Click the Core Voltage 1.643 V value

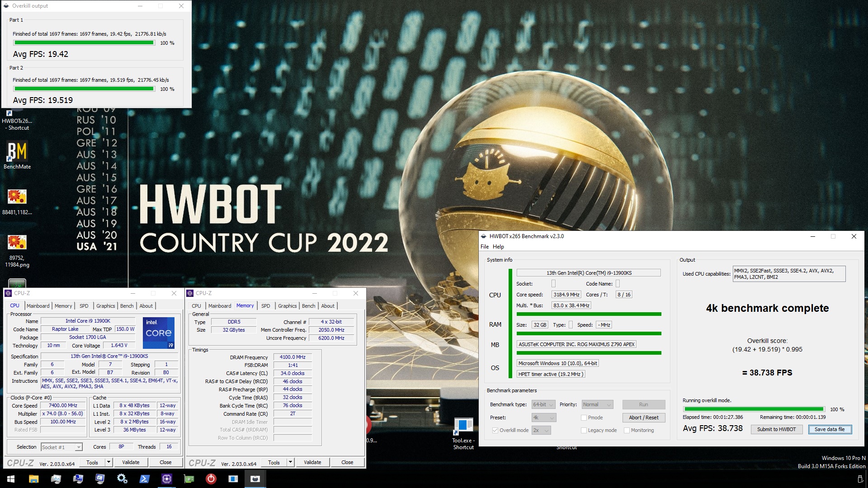119,345
